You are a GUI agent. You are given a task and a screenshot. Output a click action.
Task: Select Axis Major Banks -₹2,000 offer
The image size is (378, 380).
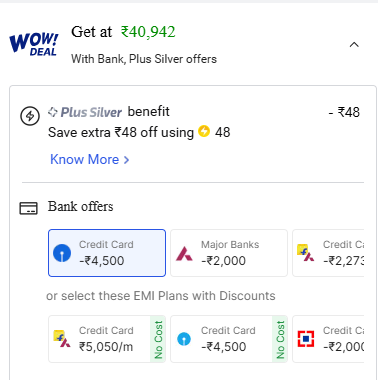pyautogui.click(x=229, y=253)
